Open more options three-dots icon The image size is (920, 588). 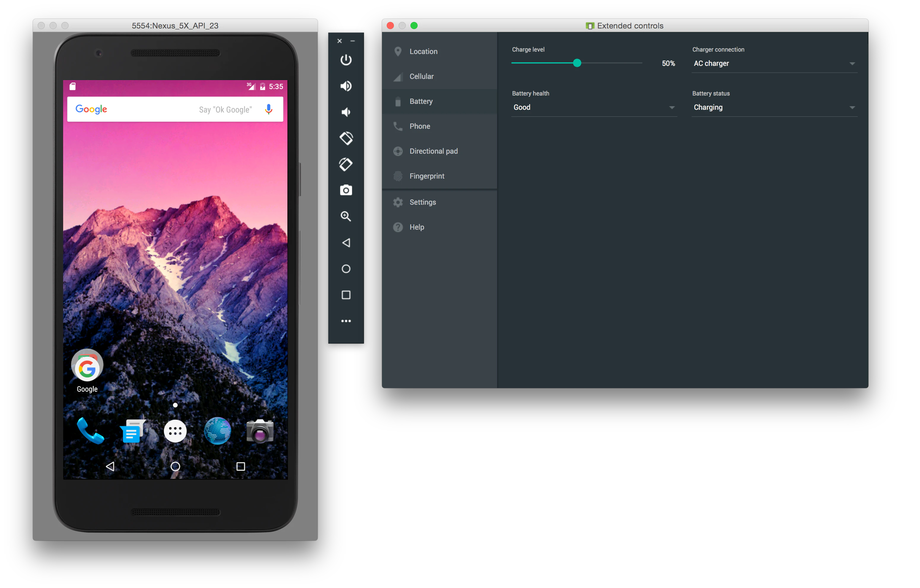(x=346, y=321)
